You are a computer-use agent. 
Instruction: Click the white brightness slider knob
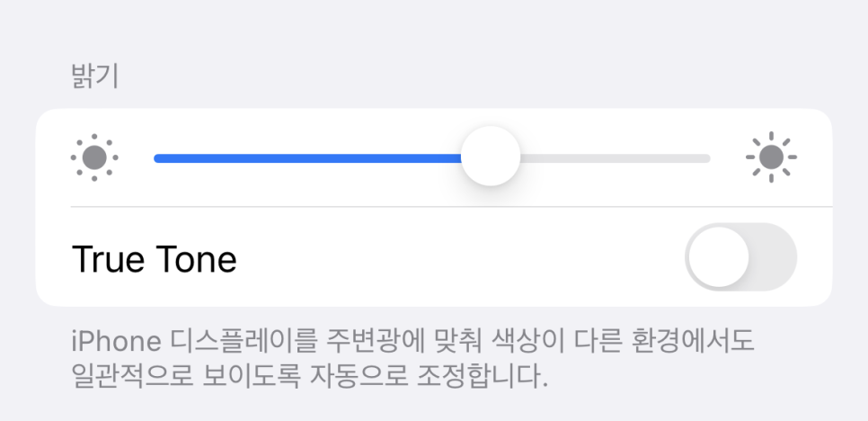tap(491, 157)
